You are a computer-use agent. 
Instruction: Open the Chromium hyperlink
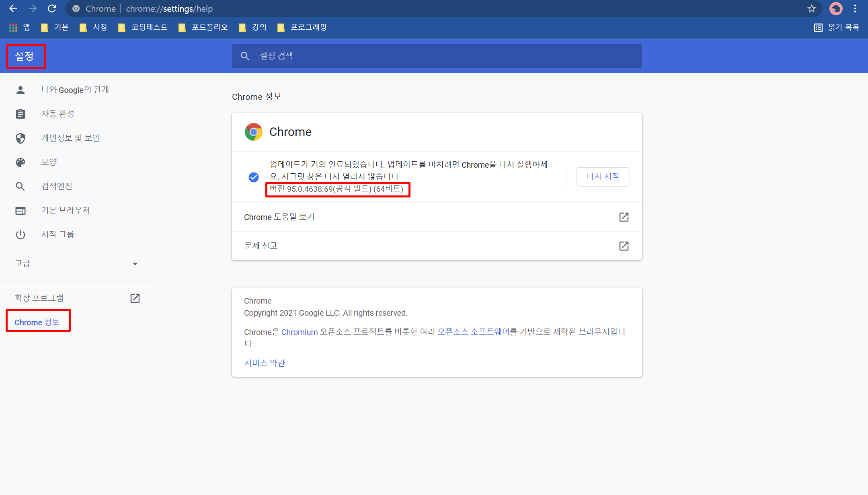299,332
